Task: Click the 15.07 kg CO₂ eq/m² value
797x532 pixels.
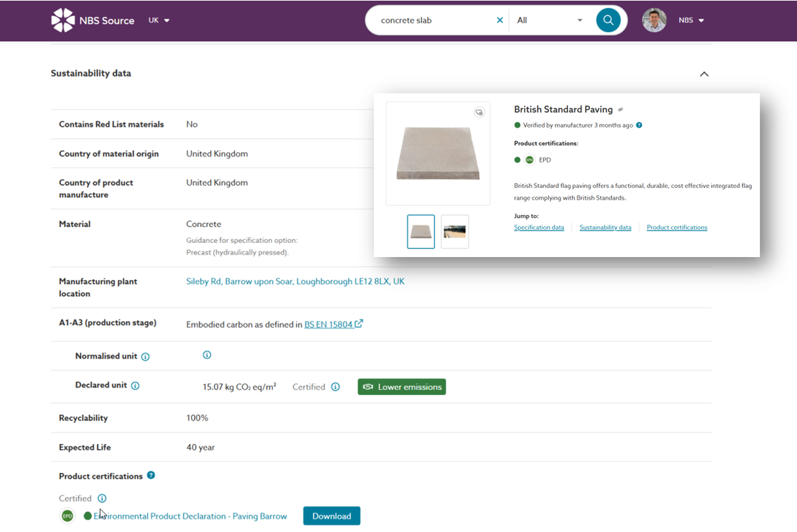Action: (239, 387)
